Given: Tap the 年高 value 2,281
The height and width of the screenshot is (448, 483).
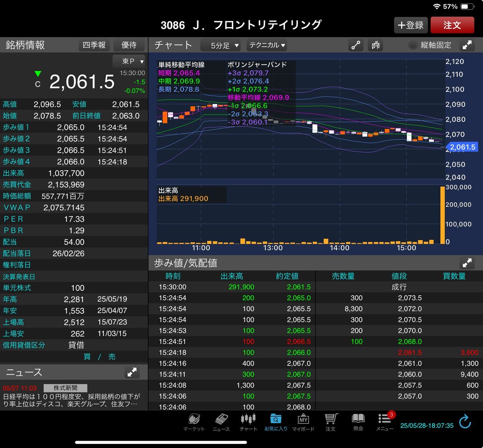Looking at the screenshot, I should (74, 299).
